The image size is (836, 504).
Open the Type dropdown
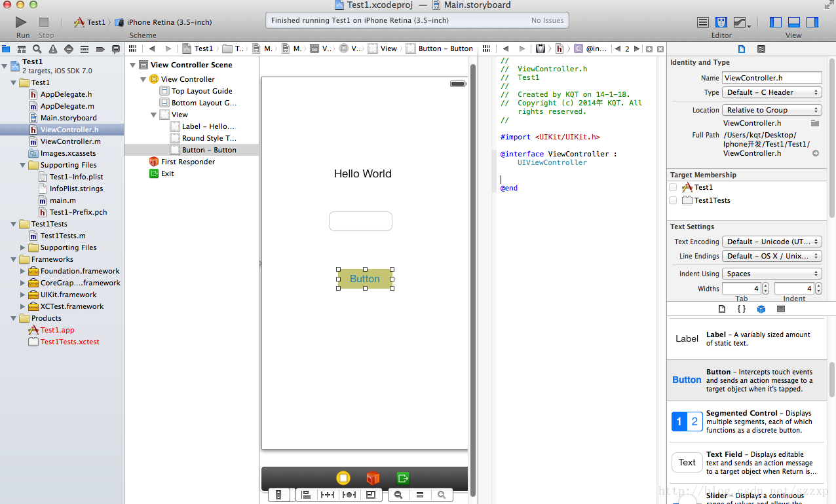click(772, 92)
